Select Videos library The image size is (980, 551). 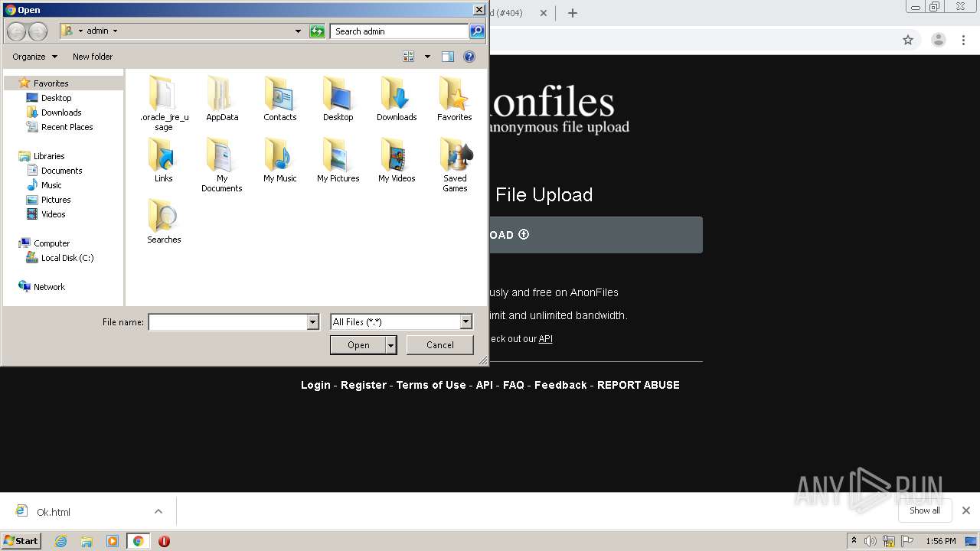coord(53,214)
